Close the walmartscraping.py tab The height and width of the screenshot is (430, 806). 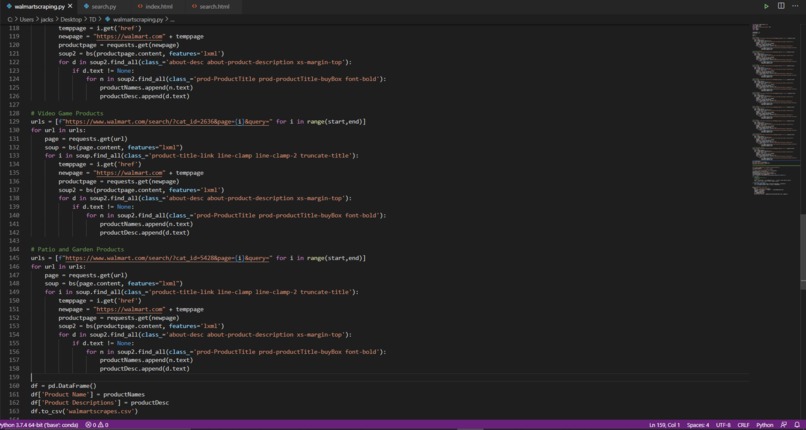(70, 7)
